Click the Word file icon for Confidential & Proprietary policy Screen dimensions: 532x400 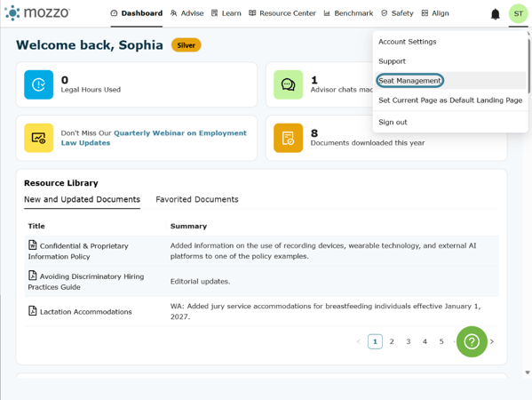click(33, 244)
